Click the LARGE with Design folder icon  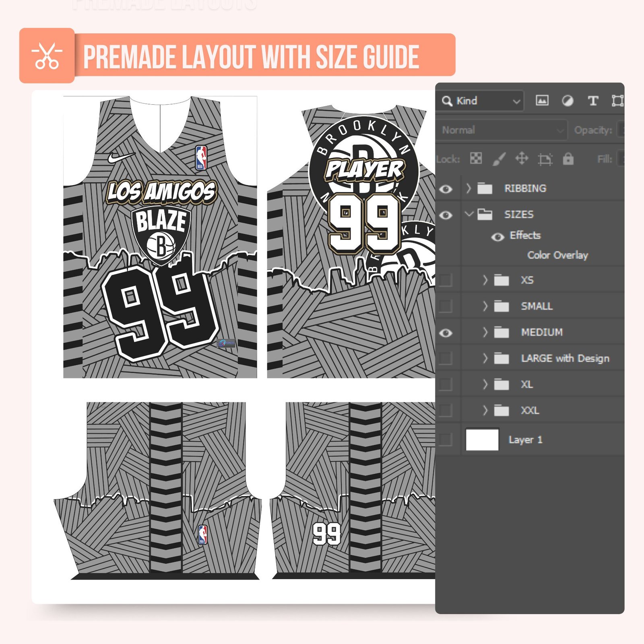tap(502, 358)
